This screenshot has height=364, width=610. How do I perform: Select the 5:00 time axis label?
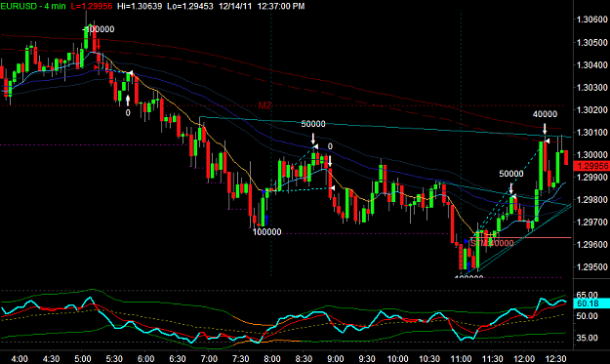click(83, 358)
